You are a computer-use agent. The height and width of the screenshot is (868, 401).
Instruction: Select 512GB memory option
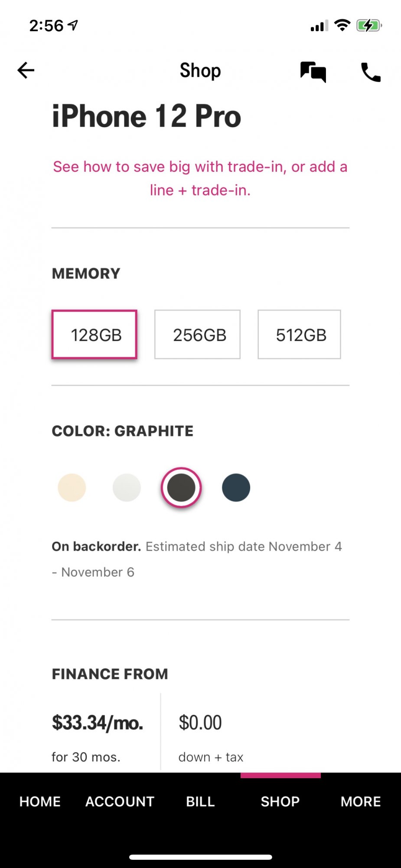299,335
